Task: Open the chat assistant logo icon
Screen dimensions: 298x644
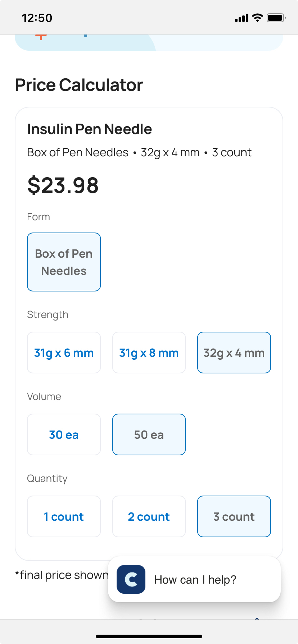Action: 131,579
